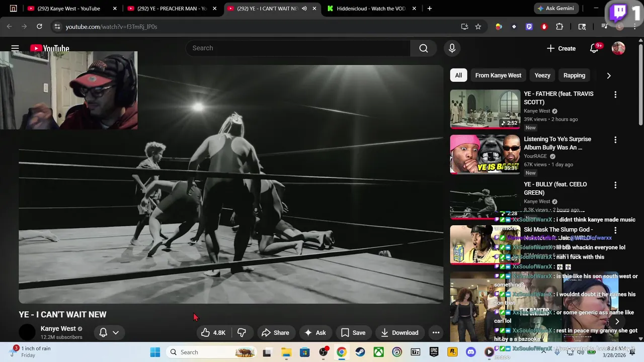
Task: Open YourRAGE reaction video thumbnail
Action: (x=485, y=154)
